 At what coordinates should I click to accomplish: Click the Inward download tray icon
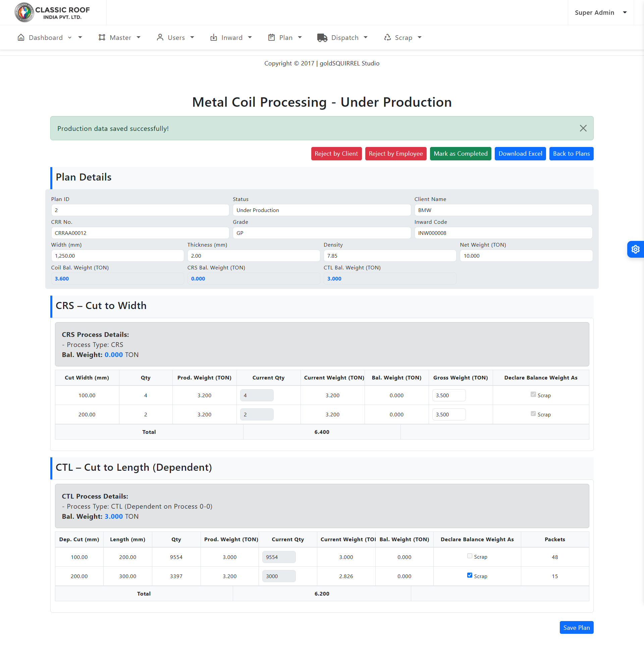pos(213,38)
